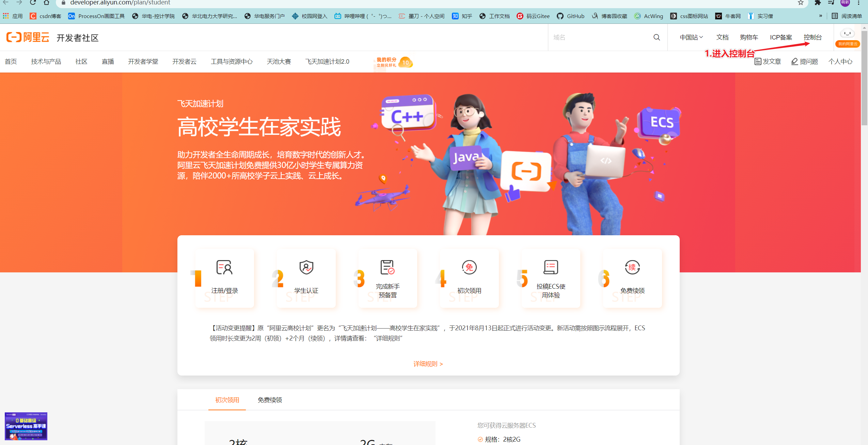Open 详细规则 link
Viewport: 868px width, 445px height.
pos(427,364)
